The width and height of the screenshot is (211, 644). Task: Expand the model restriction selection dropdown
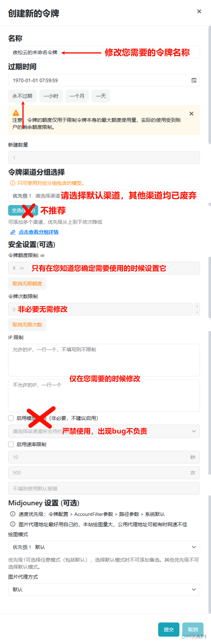coord(104,431)
